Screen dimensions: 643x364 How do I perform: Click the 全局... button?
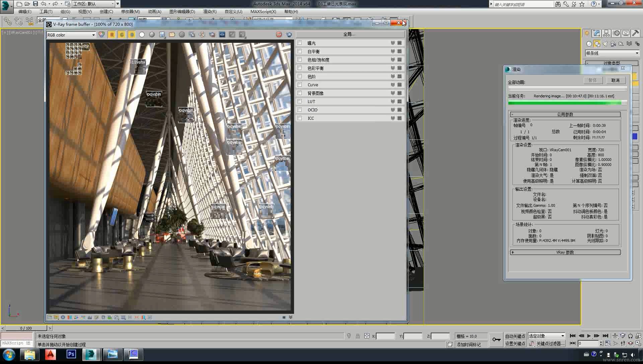[x=349, y=34]
